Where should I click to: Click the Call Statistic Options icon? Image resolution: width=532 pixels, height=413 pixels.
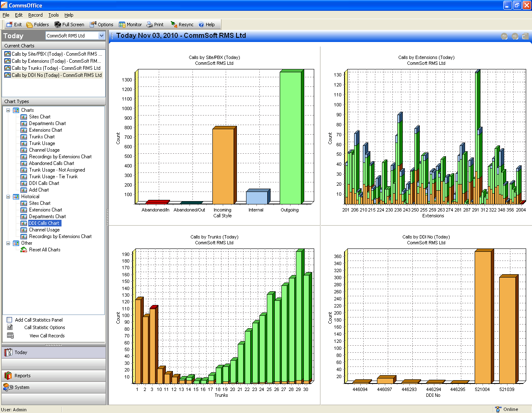pyautogui.click(x=10, y=327)
